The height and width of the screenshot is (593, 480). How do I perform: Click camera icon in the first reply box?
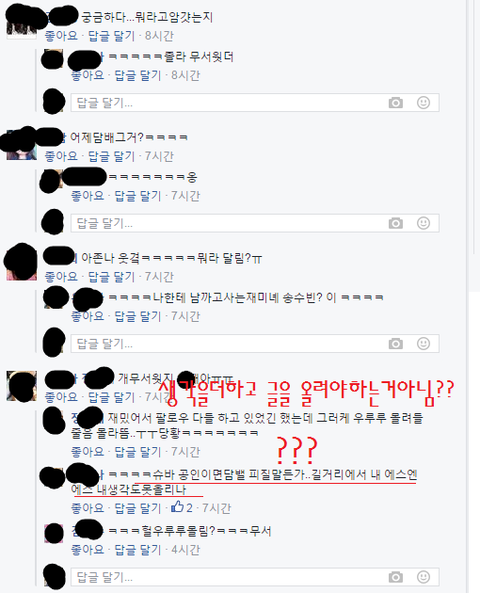coord(396,103)
